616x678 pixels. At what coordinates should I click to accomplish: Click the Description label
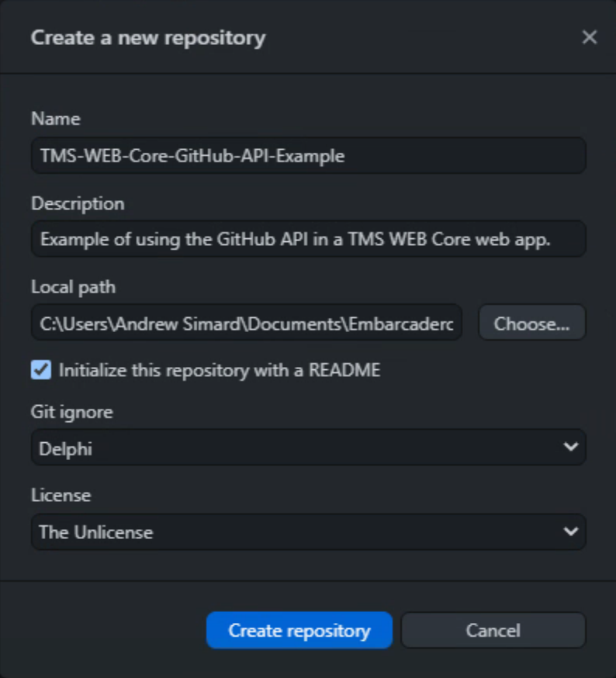[x=78, y=204]
